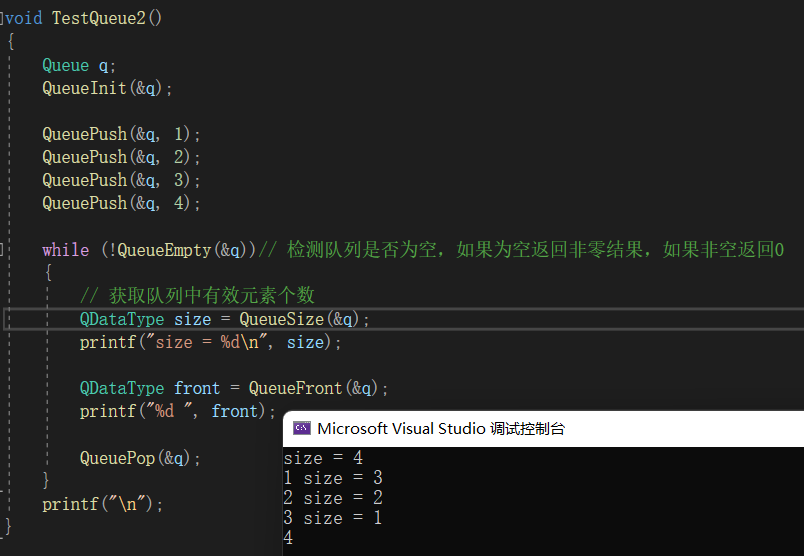804x556 pixels.
Task: Click console output '3 size = 1'
Action: click(x=333, y=518)
